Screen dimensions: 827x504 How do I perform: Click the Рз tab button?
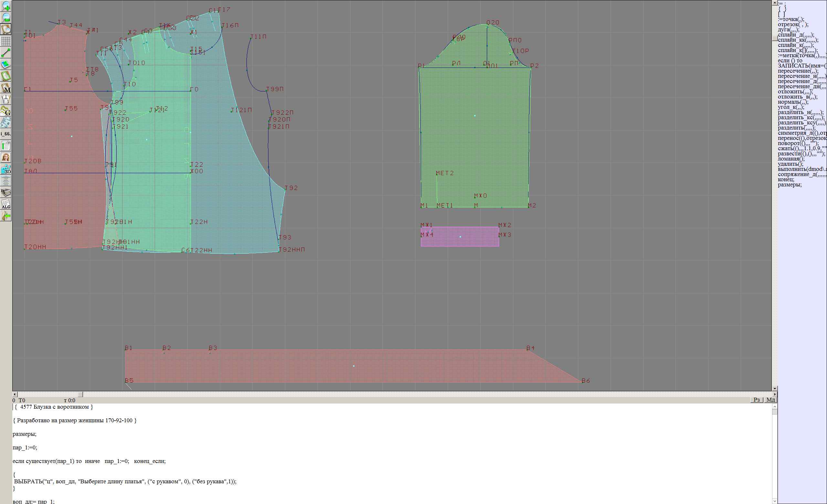pyautogui.click(x=757, y=400)
